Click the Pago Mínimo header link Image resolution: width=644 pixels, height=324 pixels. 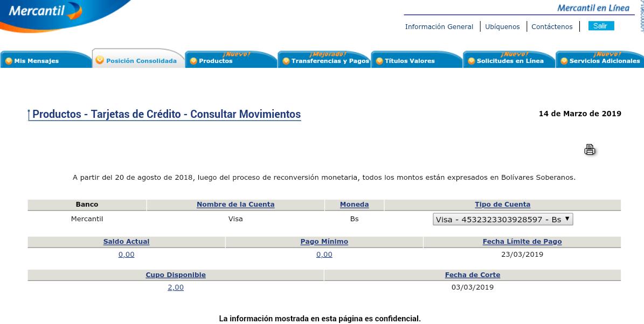[x=324, y=242]
